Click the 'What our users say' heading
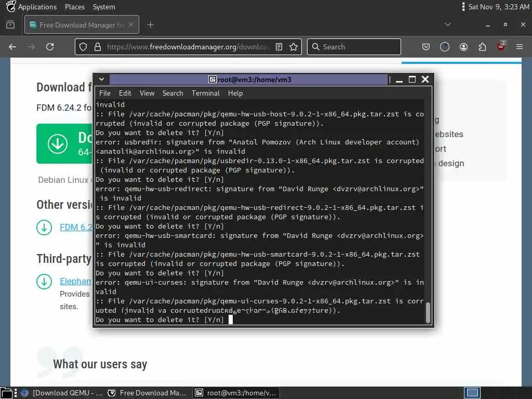This screenshot has height=399, width=532. point(100,364)
